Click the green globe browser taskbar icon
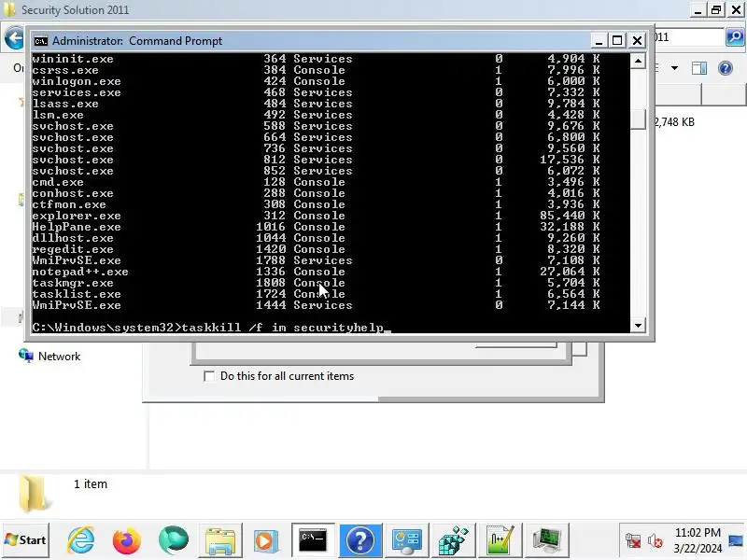This screenshot has height=560, width=747. coord(173,540)
